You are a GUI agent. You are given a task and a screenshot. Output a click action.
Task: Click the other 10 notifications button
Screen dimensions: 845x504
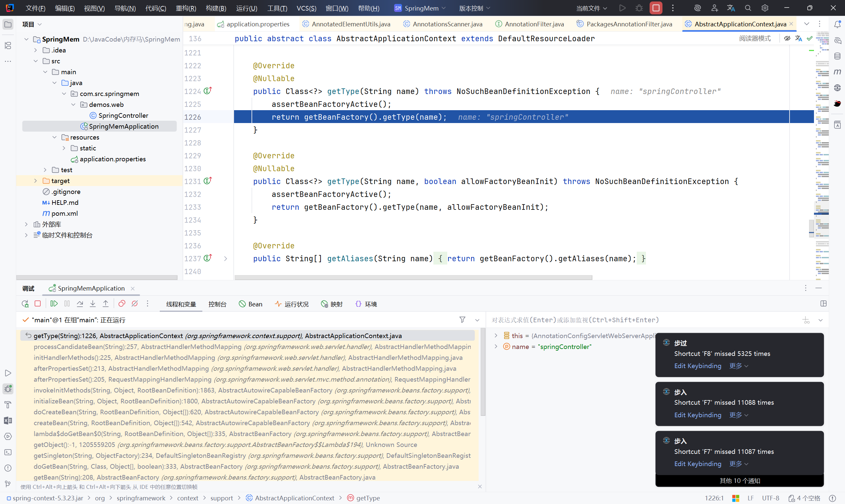coord(739,481)
